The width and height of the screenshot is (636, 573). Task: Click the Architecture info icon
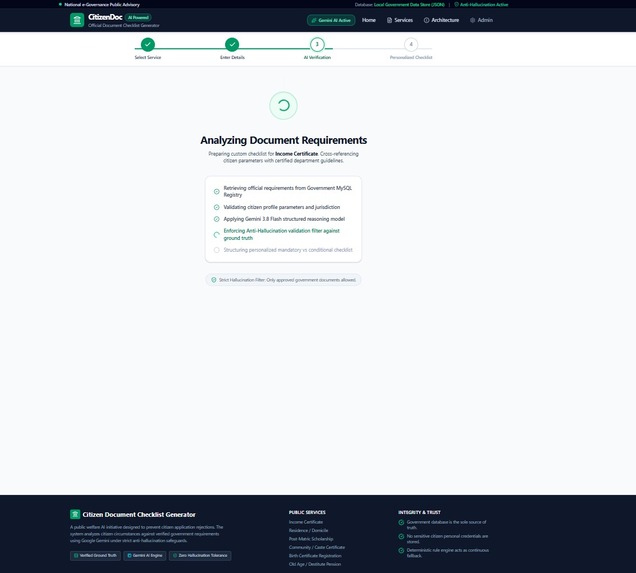[426, 20]
